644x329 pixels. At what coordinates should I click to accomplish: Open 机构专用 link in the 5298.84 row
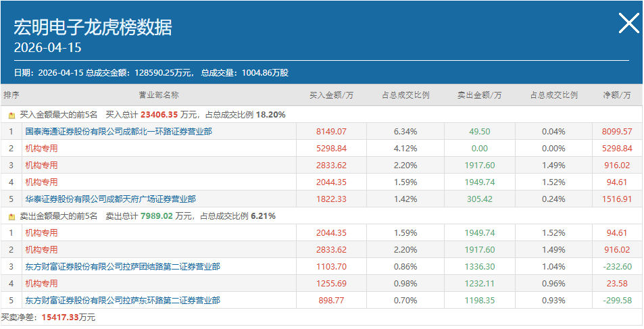click(x=41, y=148)
